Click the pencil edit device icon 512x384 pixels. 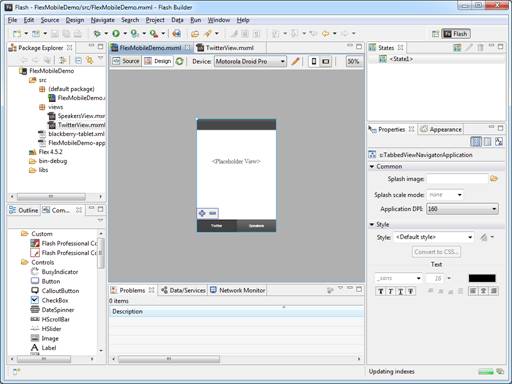point(295,61)
